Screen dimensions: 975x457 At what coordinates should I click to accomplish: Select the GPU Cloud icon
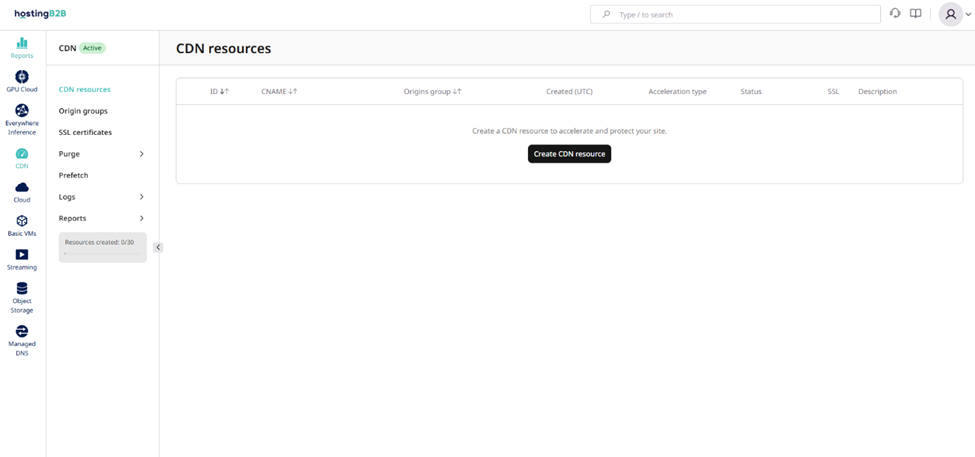(x=22, y=78)
